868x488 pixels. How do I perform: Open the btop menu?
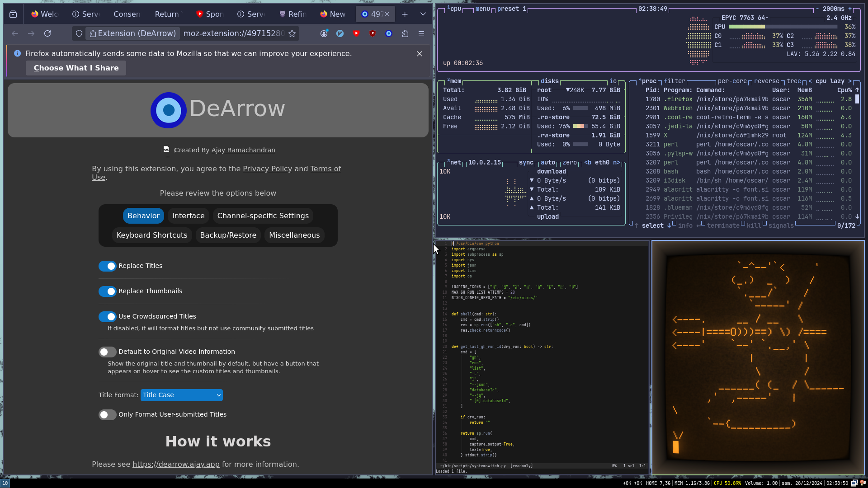click(x=483, y=9)
